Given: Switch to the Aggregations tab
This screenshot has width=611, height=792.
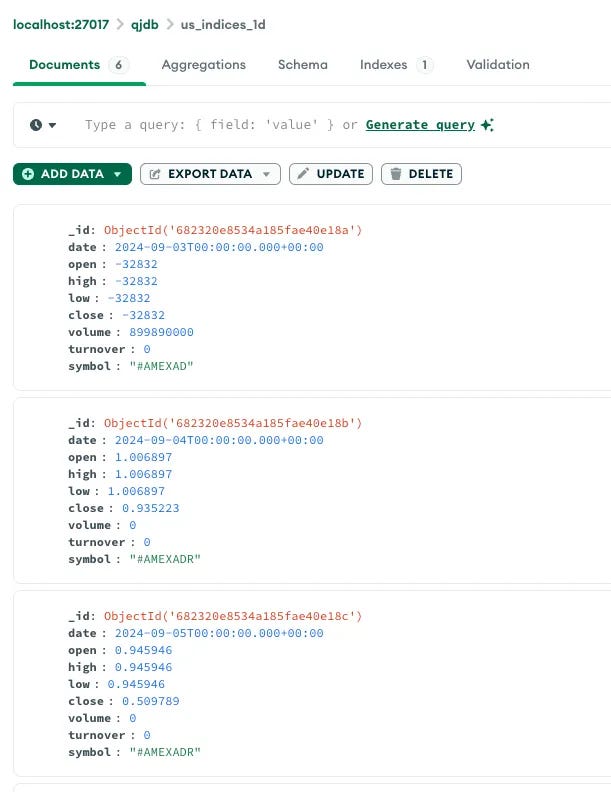Looking at the screenshot, I should coord(203,65).
